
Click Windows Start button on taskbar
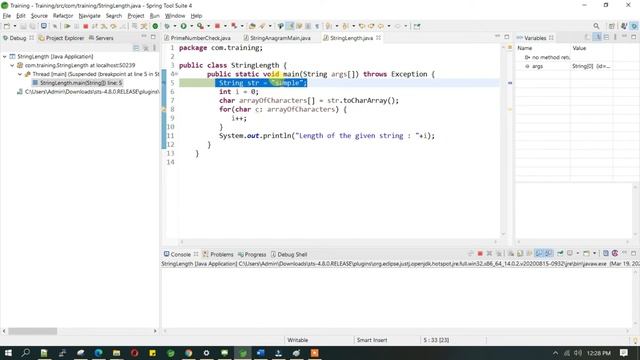click(8, 353)
